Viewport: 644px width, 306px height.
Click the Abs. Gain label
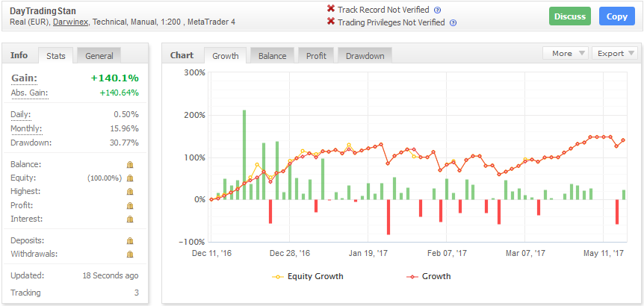tap(29, 93)
